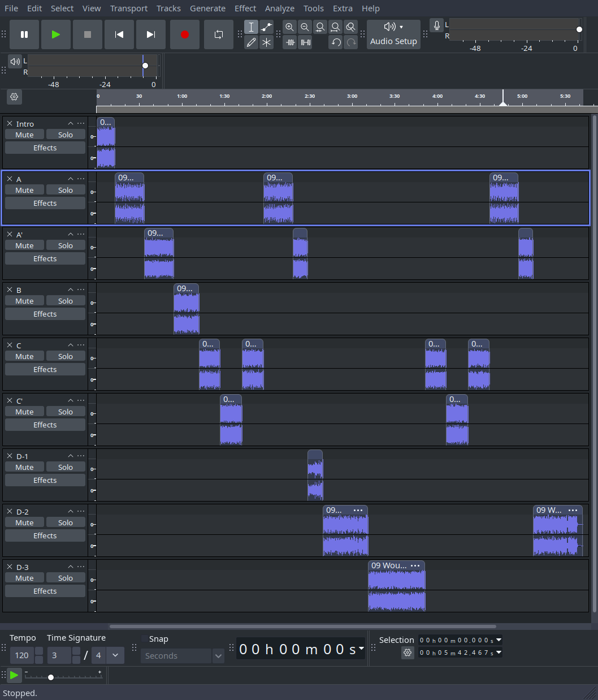Image resolution: width=598 pixels, height=700 pixels.
Task: Solo the B track
Action: (x=66, y=301)
